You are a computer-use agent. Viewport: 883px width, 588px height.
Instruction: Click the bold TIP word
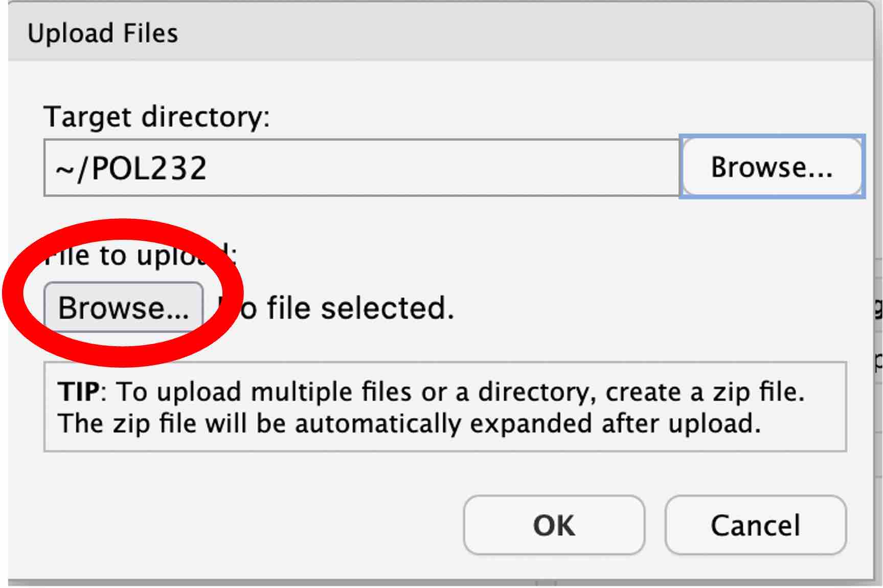coord(79,392)
